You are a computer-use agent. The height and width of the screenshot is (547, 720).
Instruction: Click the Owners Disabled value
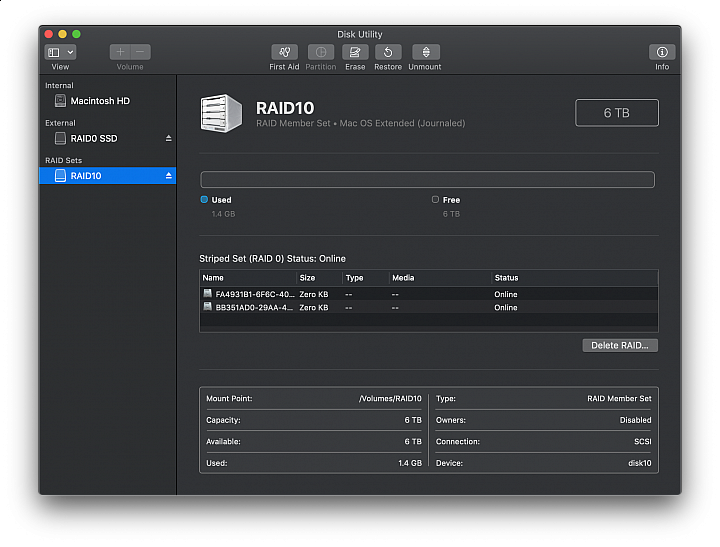click(x=636, y=420)
